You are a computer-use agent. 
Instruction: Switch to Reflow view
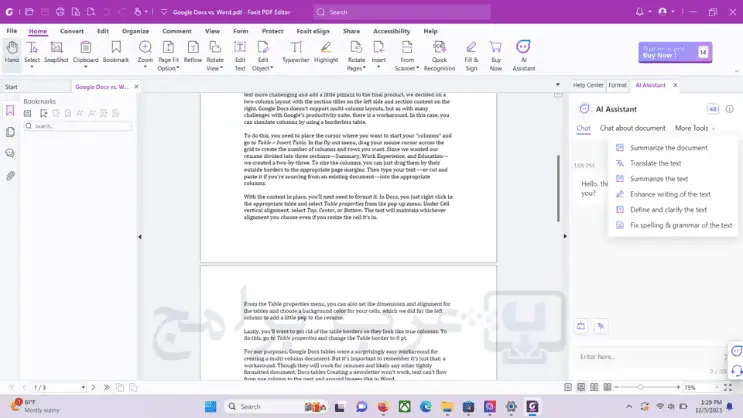coord(193,52)
